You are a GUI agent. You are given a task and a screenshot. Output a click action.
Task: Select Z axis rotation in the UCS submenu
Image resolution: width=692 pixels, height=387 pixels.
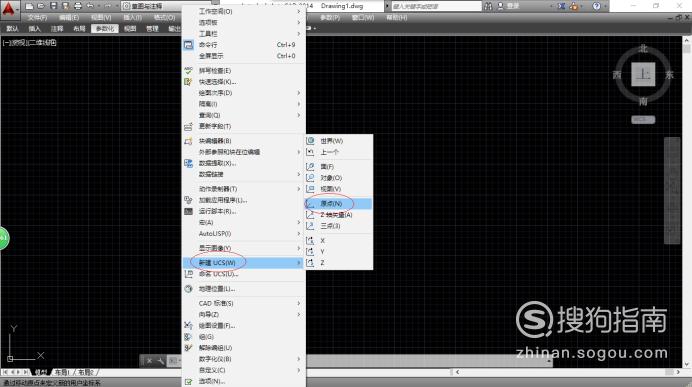(339, 263)
